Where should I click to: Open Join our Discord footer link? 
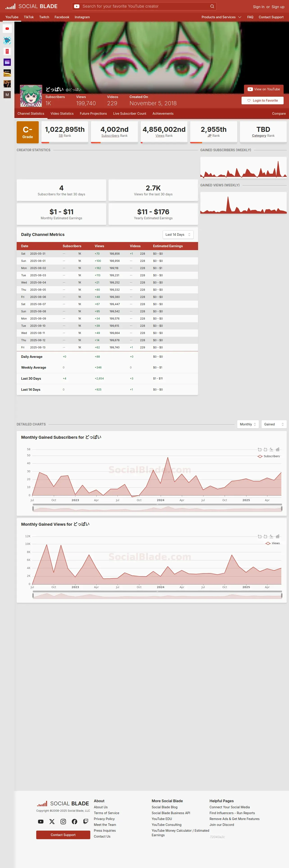click(222, 825)
